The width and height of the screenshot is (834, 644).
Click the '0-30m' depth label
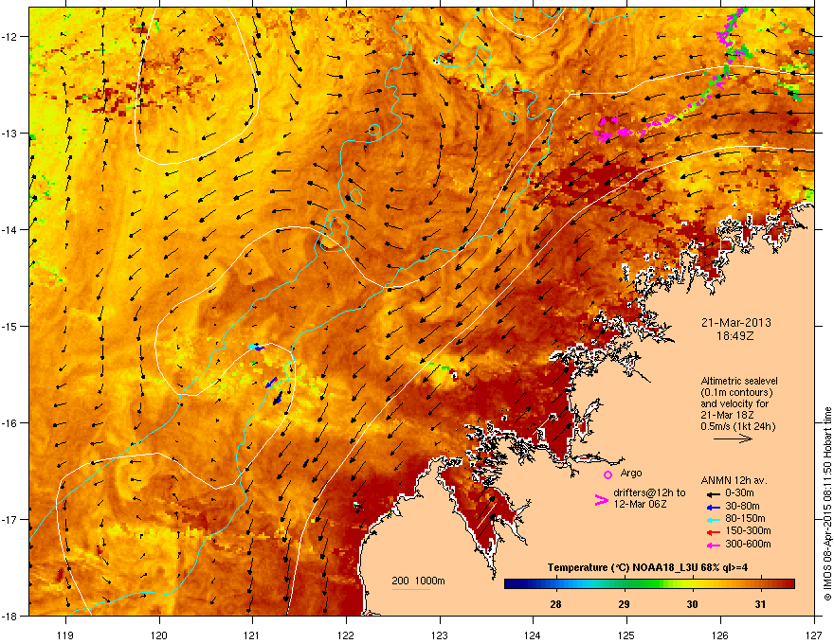coord(739,493)
